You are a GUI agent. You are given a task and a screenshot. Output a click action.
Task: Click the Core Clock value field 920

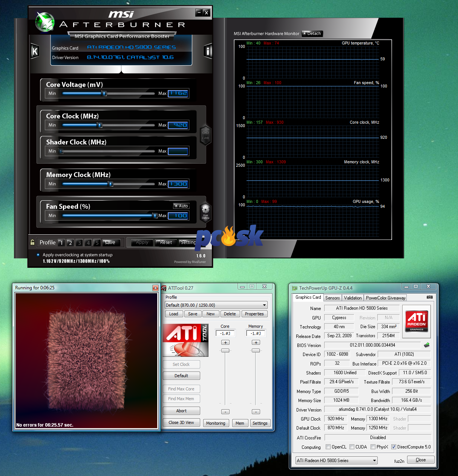pos(178,125)
